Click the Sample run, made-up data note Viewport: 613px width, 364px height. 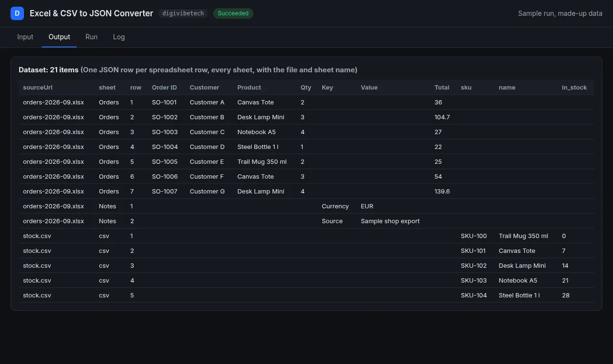coord(560,13)
